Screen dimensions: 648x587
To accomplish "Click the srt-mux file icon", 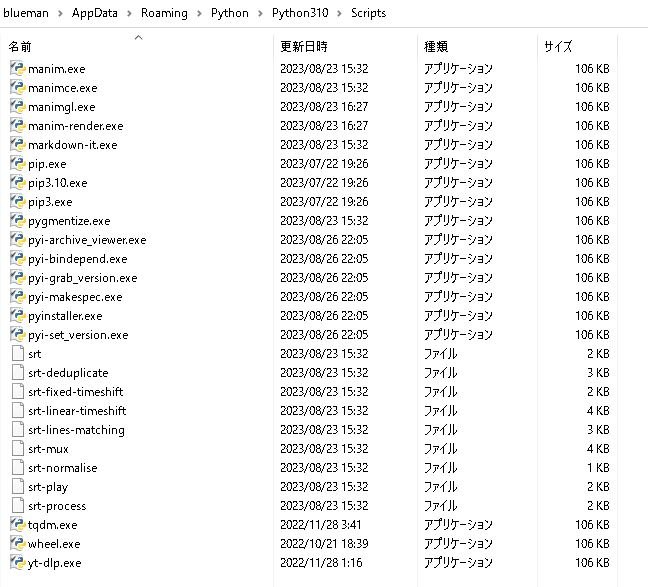I will tap(18, 449).
